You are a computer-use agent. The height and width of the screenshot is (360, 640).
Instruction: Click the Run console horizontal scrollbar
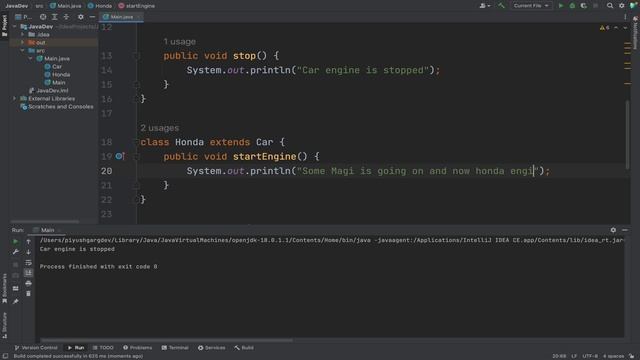tap(167, 340)
